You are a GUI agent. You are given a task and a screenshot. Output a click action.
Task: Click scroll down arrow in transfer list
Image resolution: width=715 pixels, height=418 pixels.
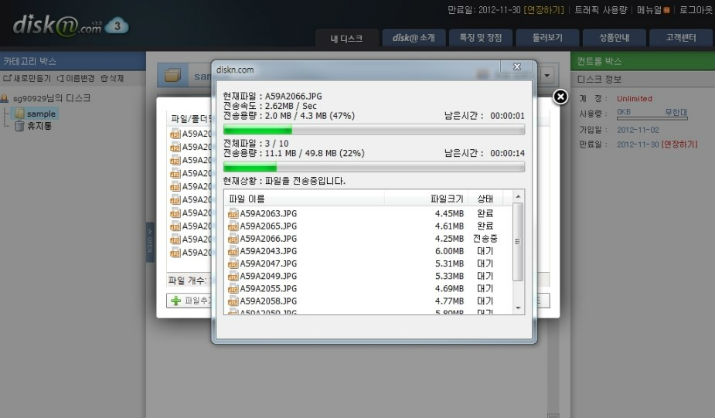tap(518, 308)
